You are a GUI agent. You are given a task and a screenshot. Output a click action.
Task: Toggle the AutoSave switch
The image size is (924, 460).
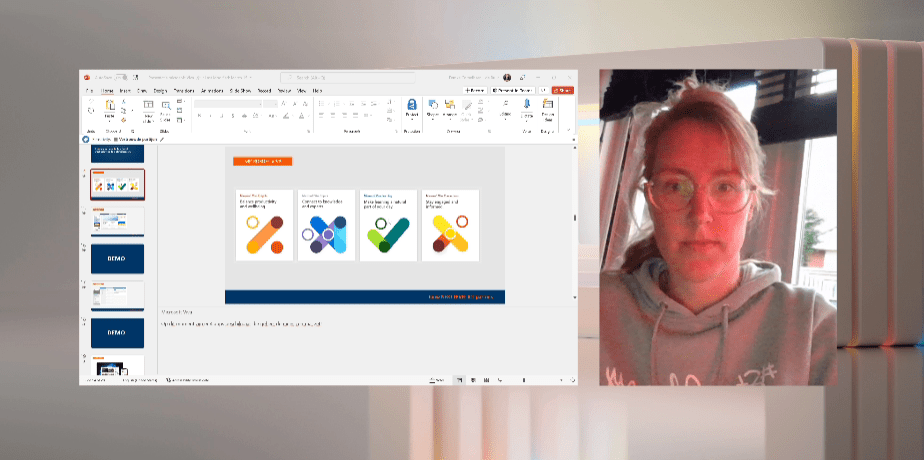click(x=119, y=77)
